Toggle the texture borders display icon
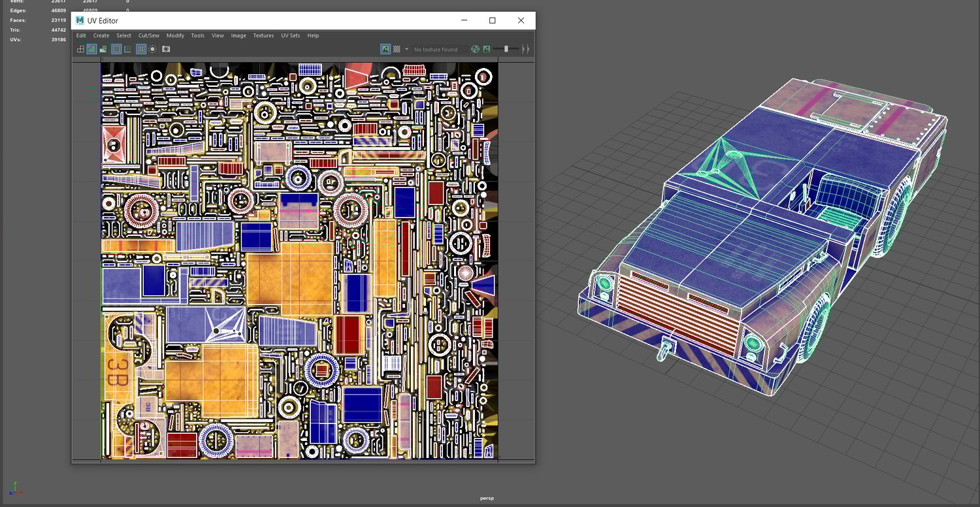 point(116,49)
